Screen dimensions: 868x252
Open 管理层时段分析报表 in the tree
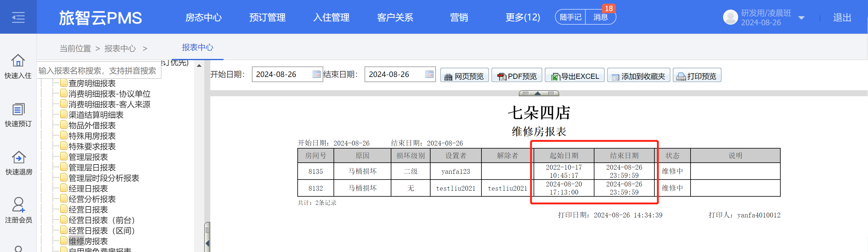104,178
